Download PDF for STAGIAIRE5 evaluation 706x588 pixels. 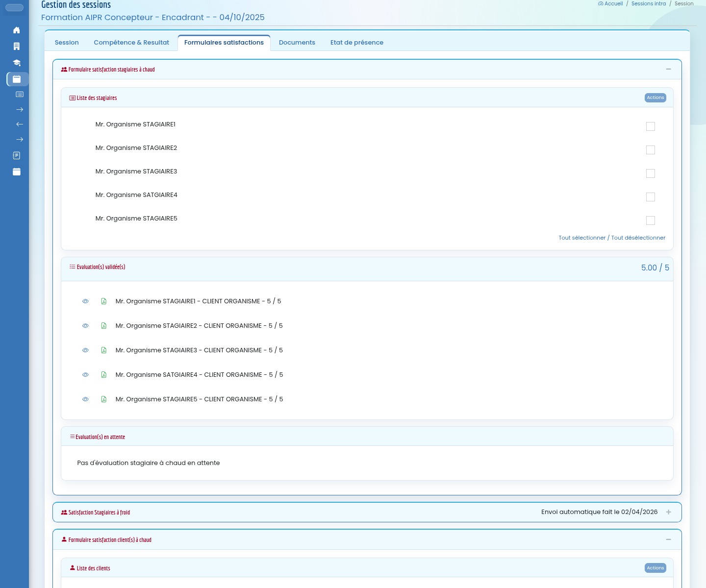point(104,399)
